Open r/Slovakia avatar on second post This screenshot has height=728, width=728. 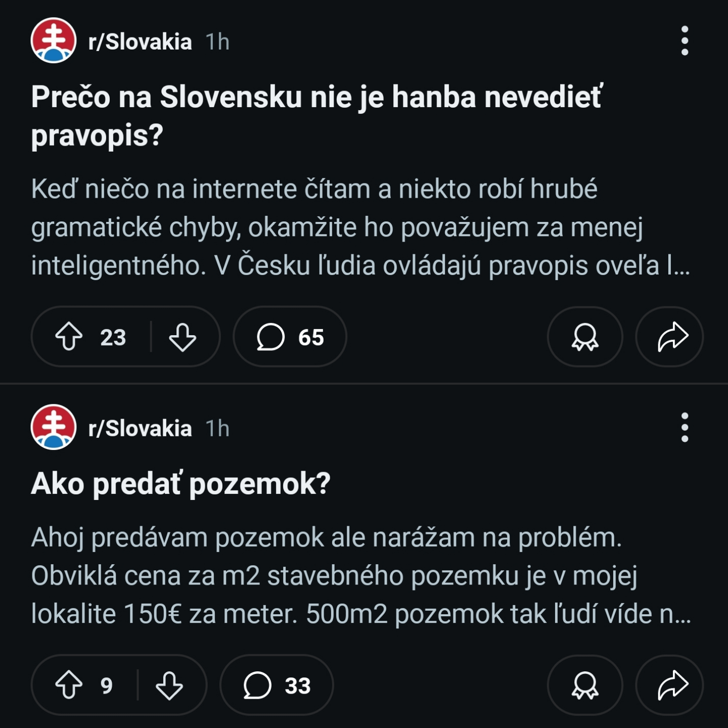click(54, 427)
